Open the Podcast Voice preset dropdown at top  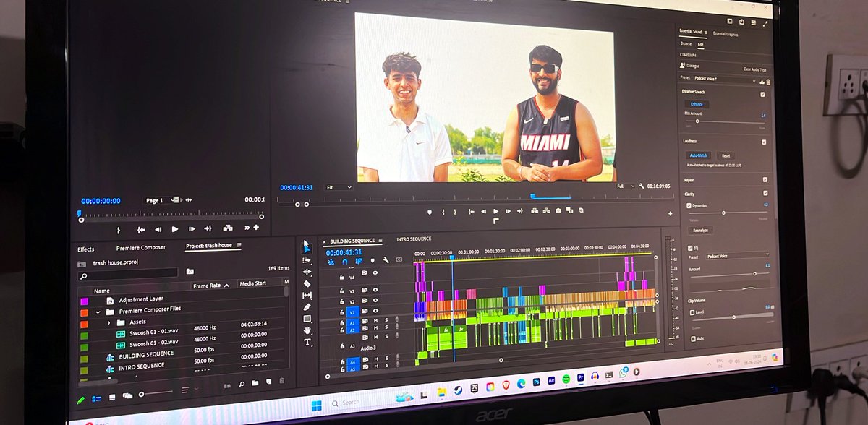[724, 79]
